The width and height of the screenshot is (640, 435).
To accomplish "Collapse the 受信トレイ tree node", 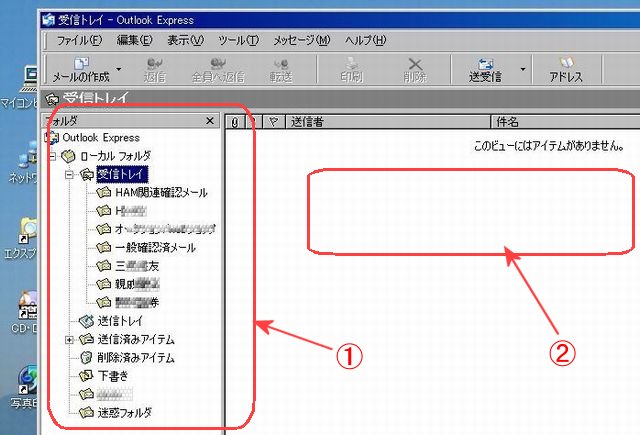I will click(69, 174).
